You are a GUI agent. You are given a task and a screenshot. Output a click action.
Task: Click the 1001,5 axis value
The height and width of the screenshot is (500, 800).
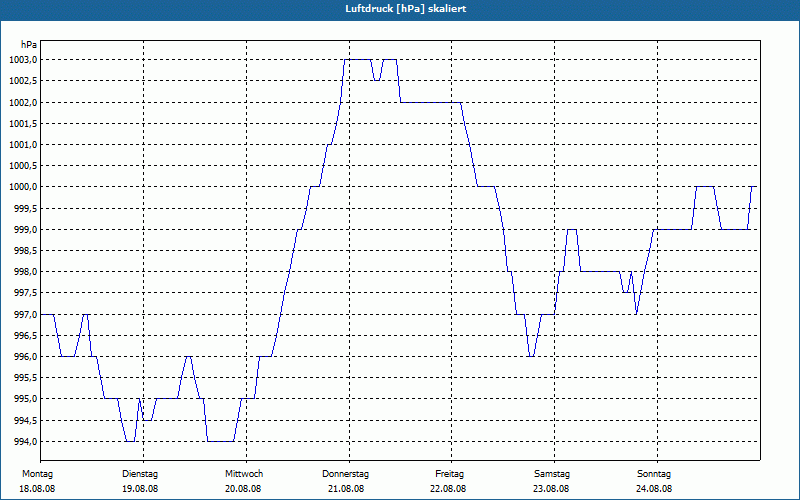pyautogui.click(x=23, y=123)
